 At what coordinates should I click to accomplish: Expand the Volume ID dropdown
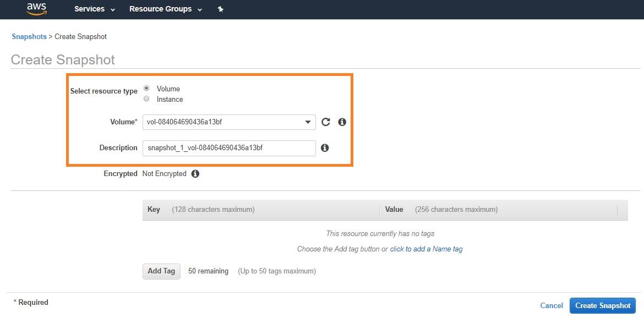point(308,122)
